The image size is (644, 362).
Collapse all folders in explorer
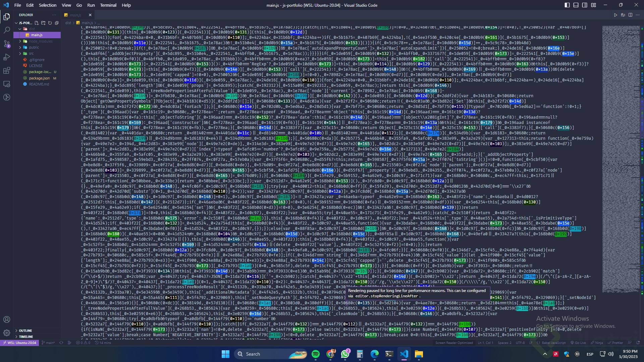click(x=57, y=23)
